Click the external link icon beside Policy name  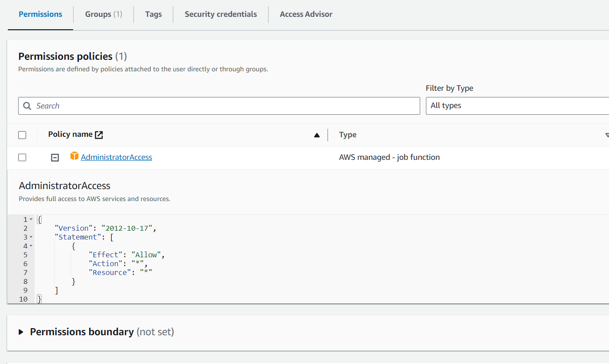[x=99, y=135]
